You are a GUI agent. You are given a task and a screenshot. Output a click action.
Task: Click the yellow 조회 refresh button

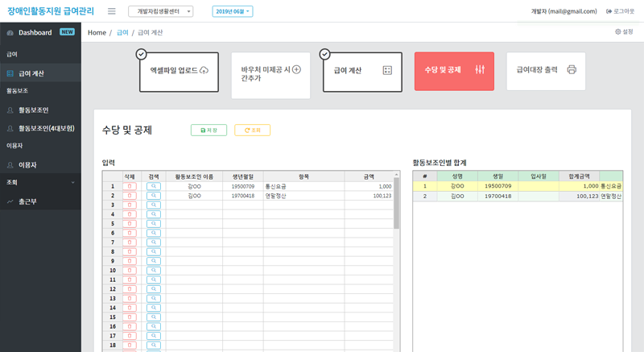[252, 130]
